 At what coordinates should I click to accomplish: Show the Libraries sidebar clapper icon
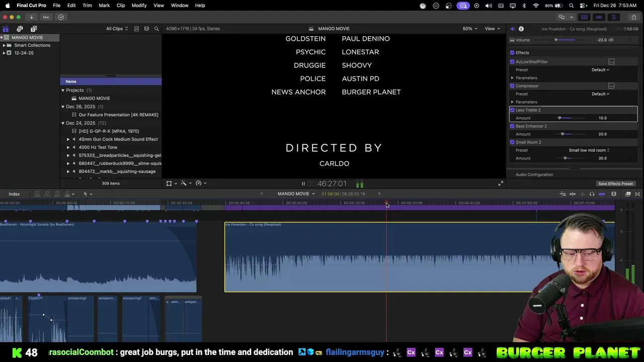6,29
